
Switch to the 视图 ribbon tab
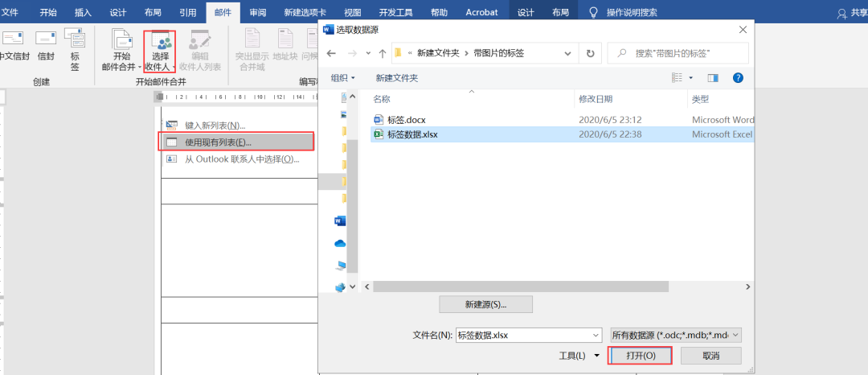[x=353, y=12]
